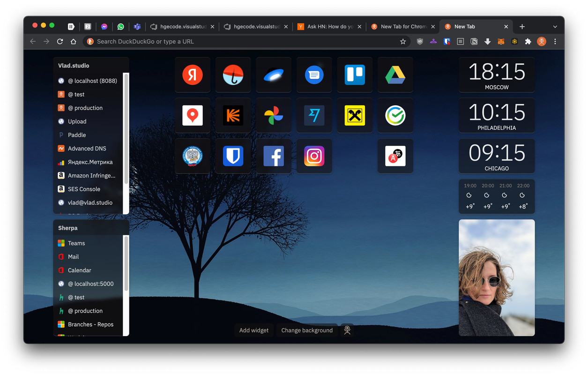Open the blue flying saucer disk shortcut

274,75
